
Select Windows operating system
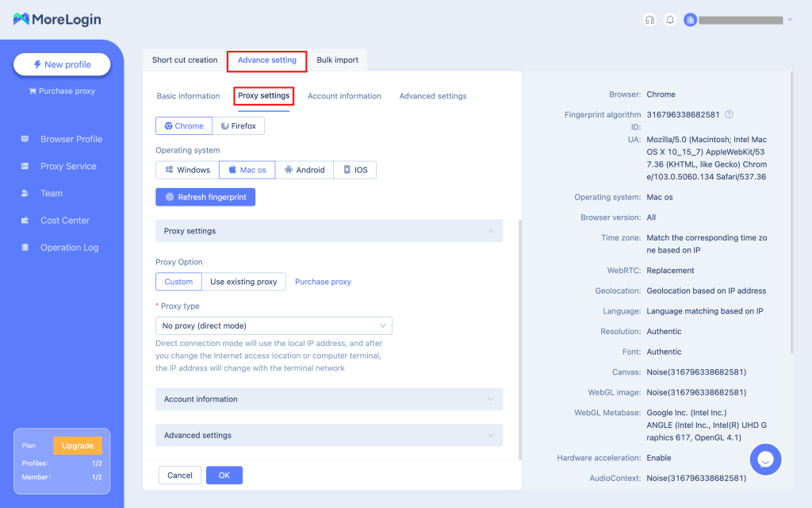[x=187, y=170]
